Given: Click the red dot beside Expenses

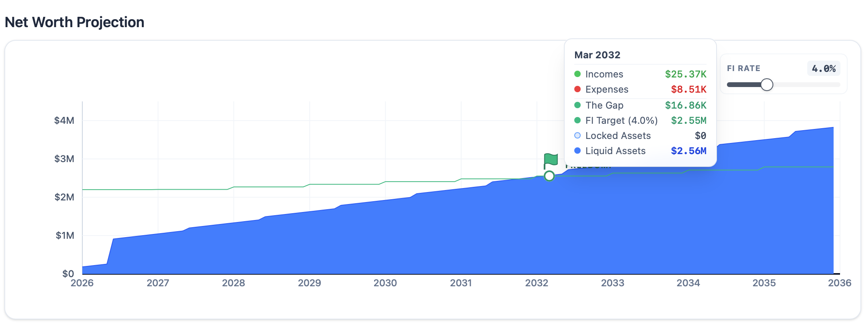Looking at the screenshot, I should pyautogui.click(x=577, y=89).
